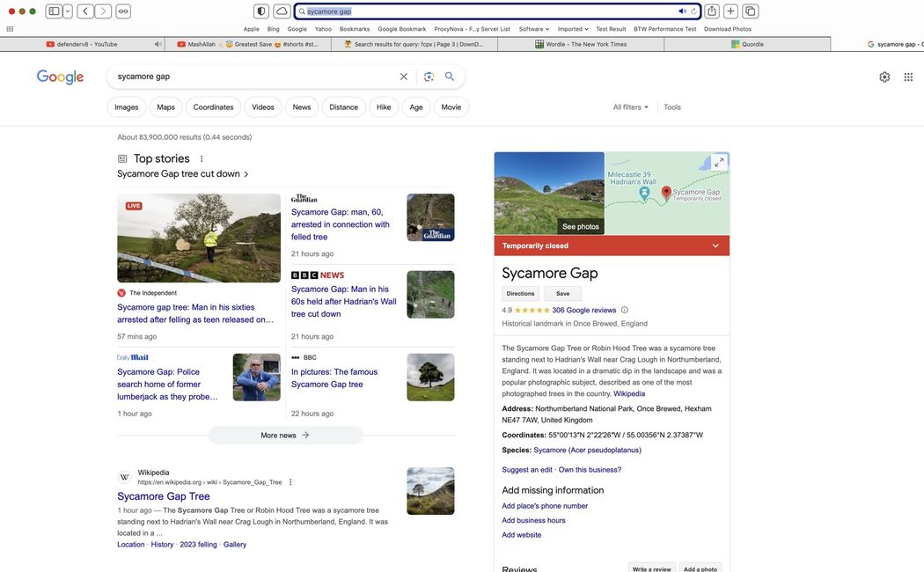924x572 pixels.
Task: Open Sycamore Gap tree cut down link
Action: (183, 173)
